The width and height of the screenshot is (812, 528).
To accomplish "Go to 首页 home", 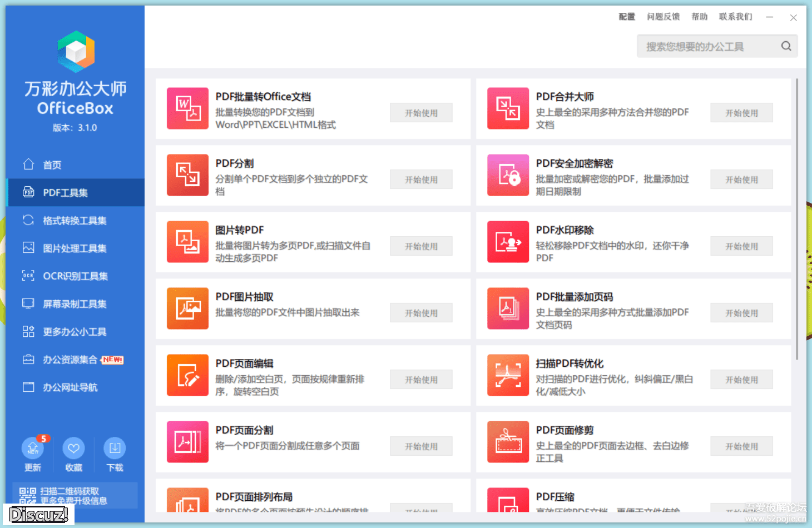I will (75, 165).
